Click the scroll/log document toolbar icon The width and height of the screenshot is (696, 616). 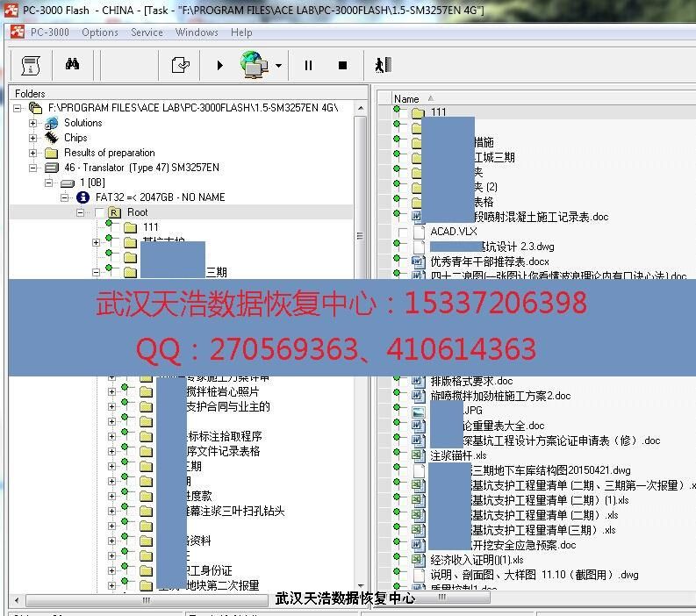pyautogui.click(x=31, y=65)
